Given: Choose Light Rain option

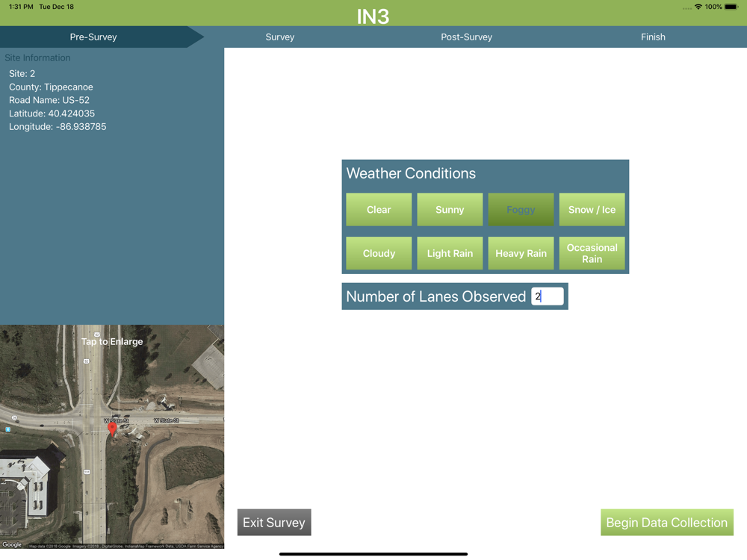Looking at the screenshot, I should click(450, 253).
